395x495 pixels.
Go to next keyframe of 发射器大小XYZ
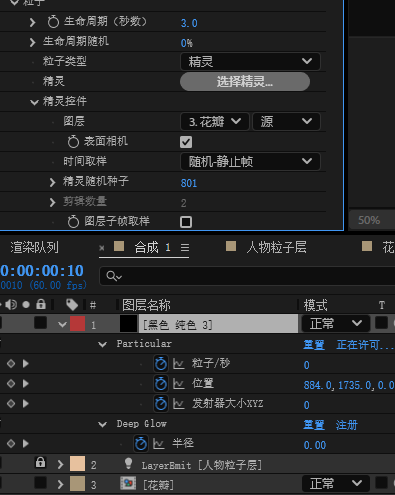(25, 404)
